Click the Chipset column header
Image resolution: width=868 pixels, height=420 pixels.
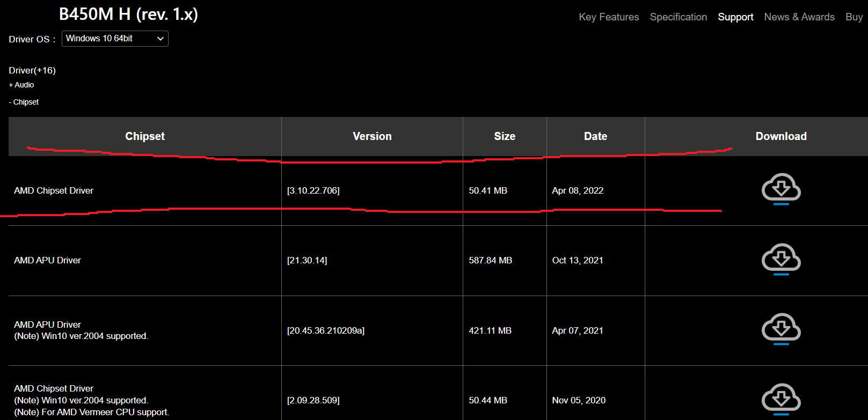(x=145, y=136)
